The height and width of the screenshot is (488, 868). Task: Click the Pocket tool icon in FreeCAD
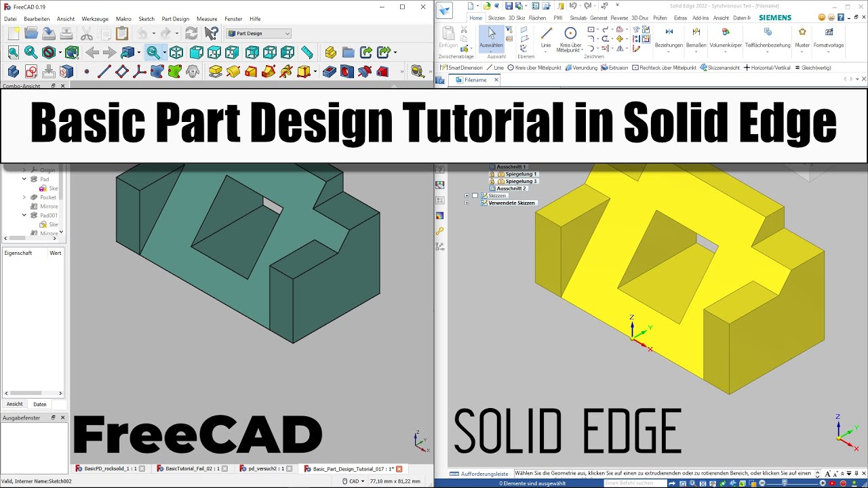click(330, 71)
